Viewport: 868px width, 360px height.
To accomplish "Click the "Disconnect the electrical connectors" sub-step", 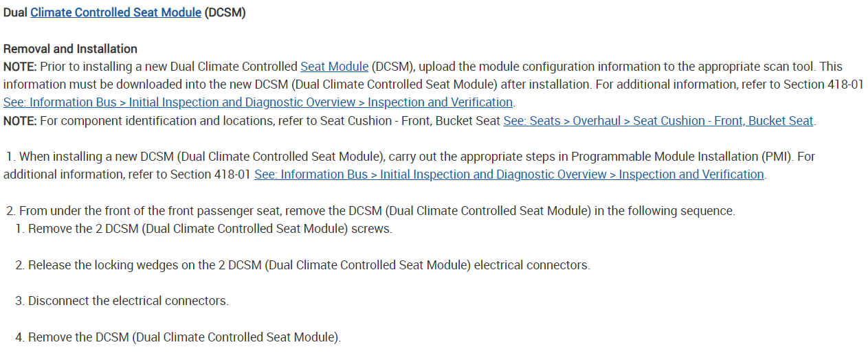I will click(x=128, y=301).
